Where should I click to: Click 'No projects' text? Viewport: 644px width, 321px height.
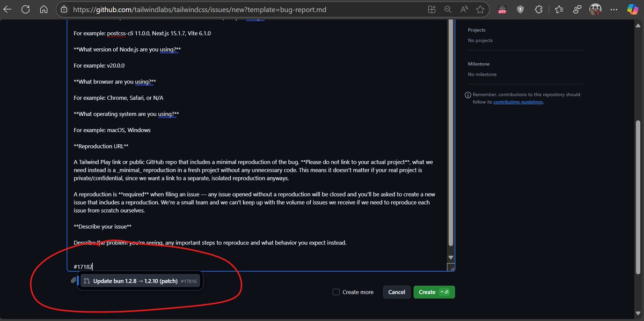[x=480, y=41]
